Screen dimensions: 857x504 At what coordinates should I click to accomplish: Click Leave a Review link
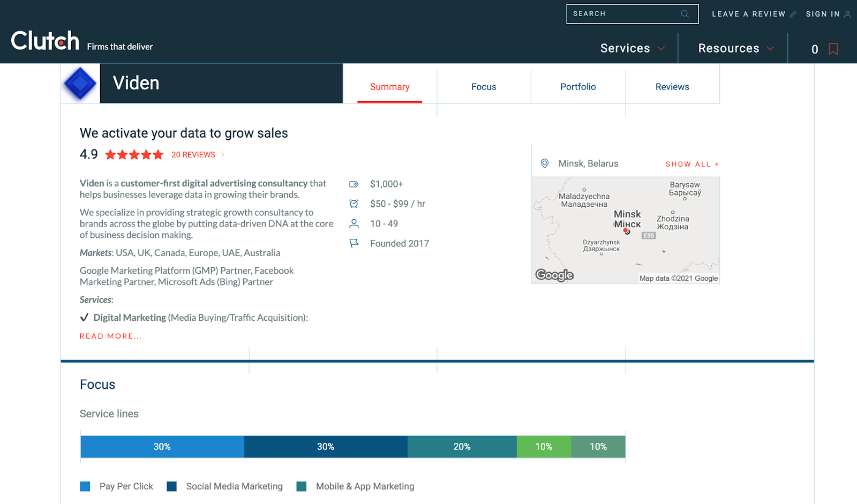[x=749, y=14]
